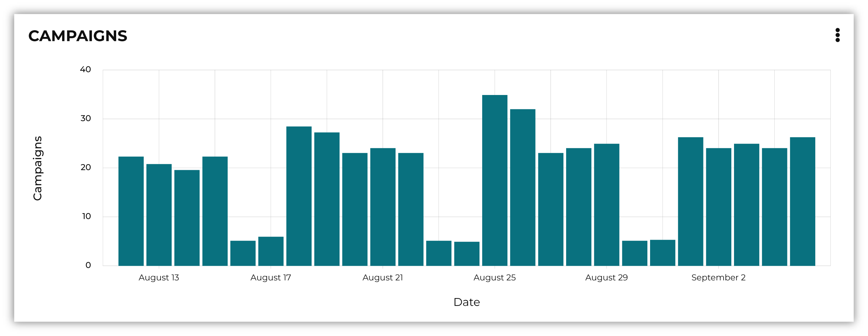Click the 'Date' x-axis title
The image size is (868, 336).
tap(467, 302)
